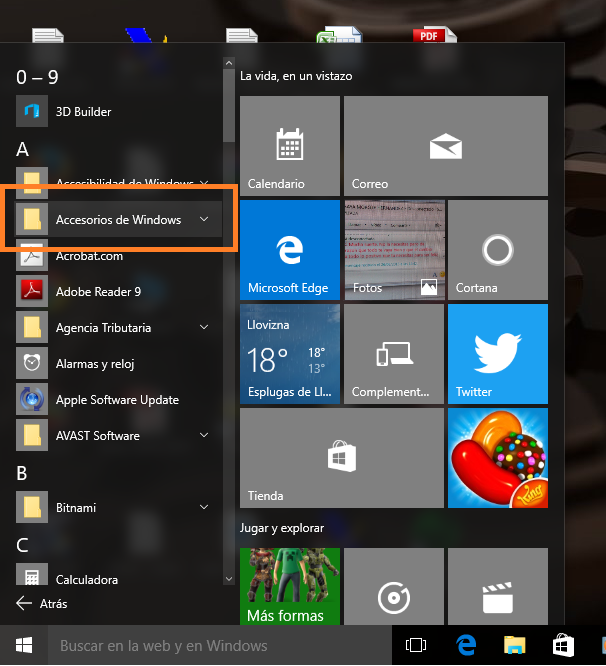
Task: Open the Microsoft Edge tile
Action: click(289, 249)
